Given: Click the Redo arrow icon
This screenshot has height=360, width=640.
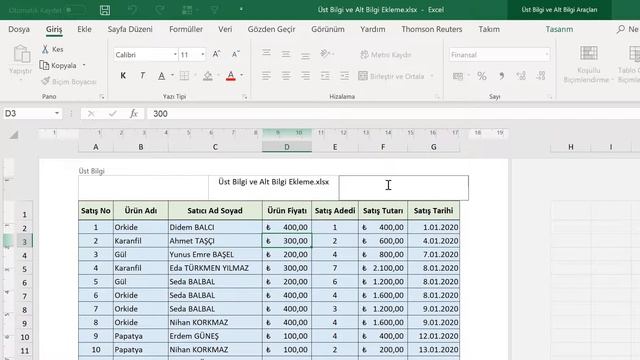Looking at the screenshot, I should point(160,10).
